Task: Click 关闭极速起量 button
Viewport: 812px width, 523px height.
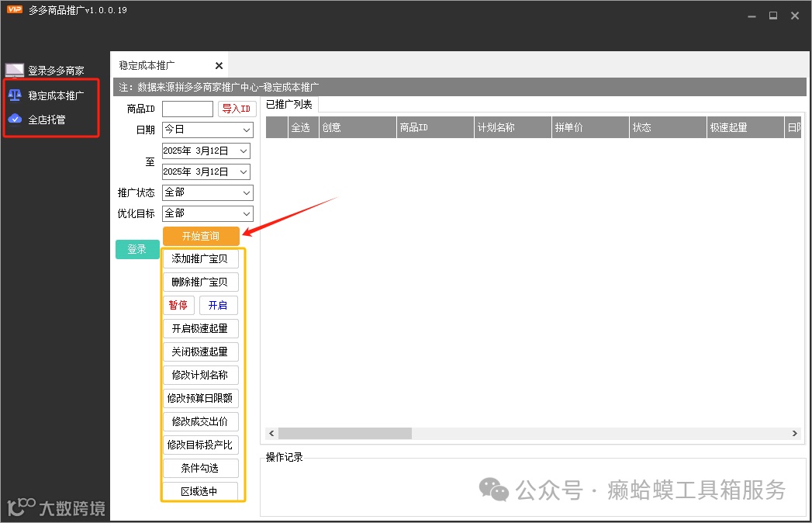Action: tap(200, 352)
